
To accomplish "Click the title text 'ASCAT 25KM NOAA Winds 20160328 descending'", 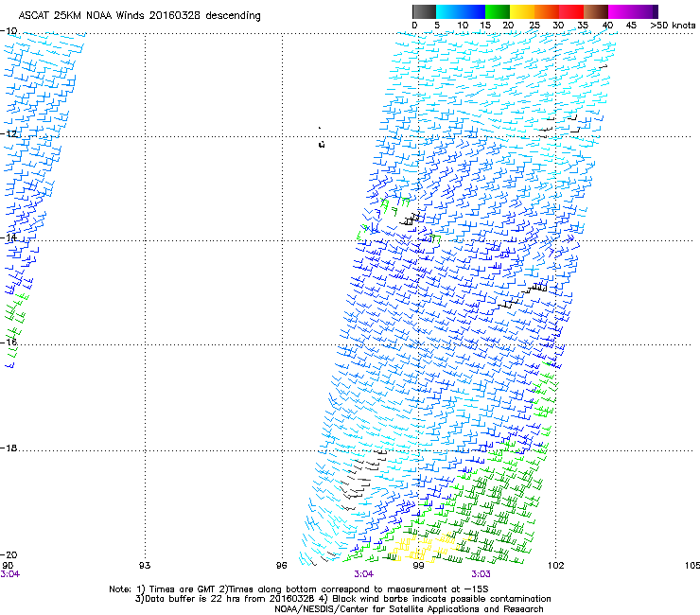I will tap(139, 16).
